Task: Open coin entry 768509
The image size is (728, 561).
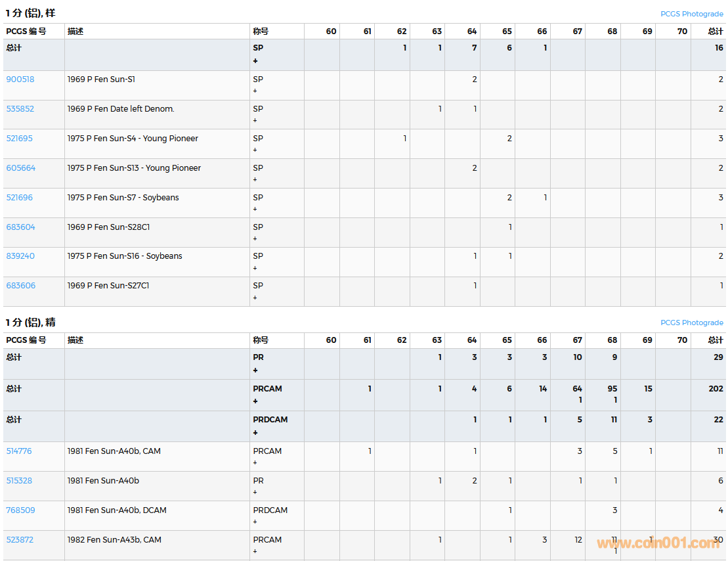Action: [21, 510]
